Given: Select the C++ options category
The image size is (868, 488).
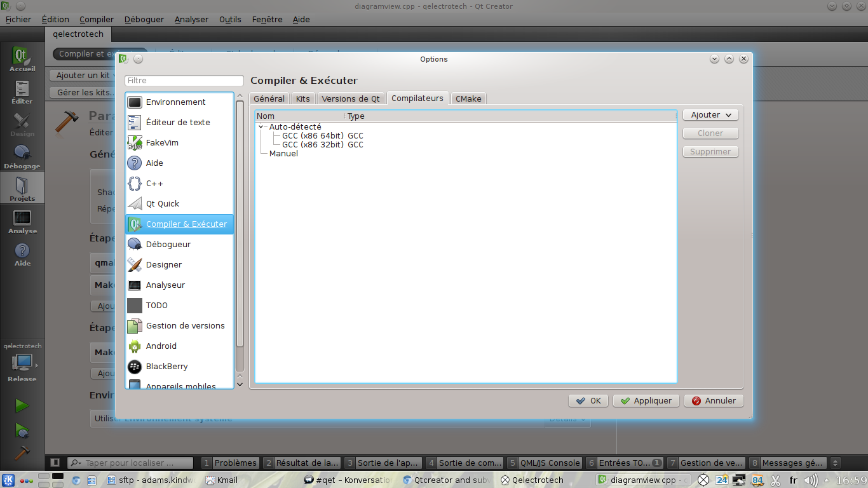Looking at the screenshot, I should 180,183.
